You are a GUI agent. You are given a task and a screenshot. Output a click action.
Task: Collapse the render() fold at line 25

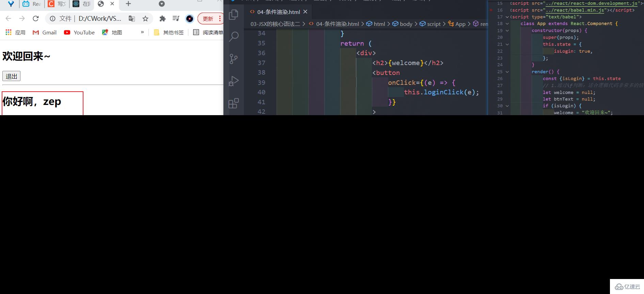pyautogui.click(x=507, y=72)
